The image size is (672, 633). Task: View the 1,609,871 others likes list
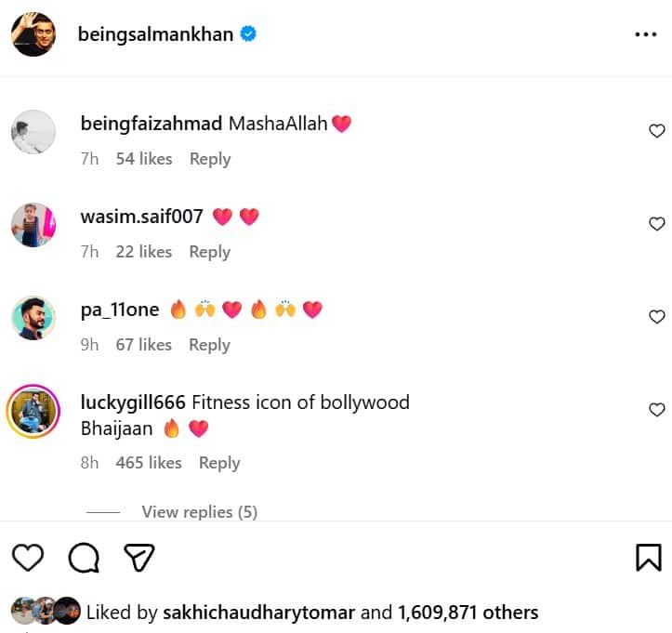tap(468, 613)
